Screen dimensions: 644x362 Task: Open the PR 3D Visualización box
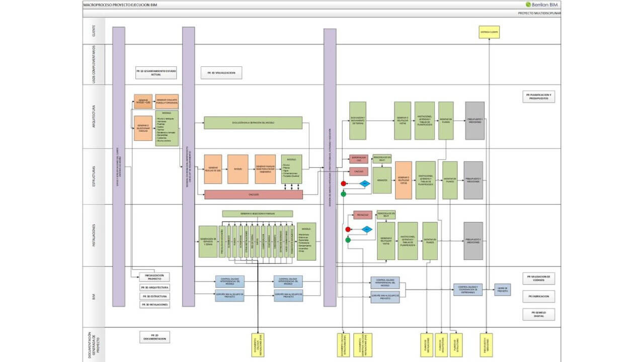click(x=221, y=73)
